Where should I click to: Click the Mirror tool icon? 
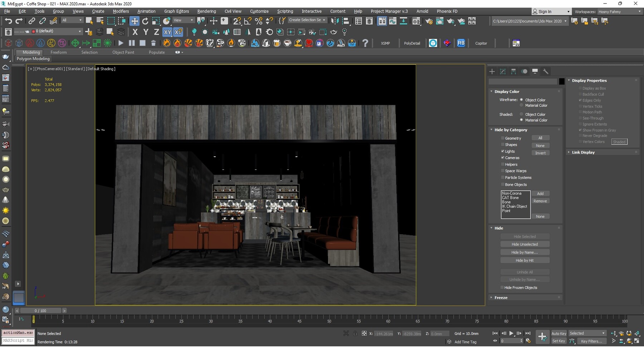tap(335, 20)
